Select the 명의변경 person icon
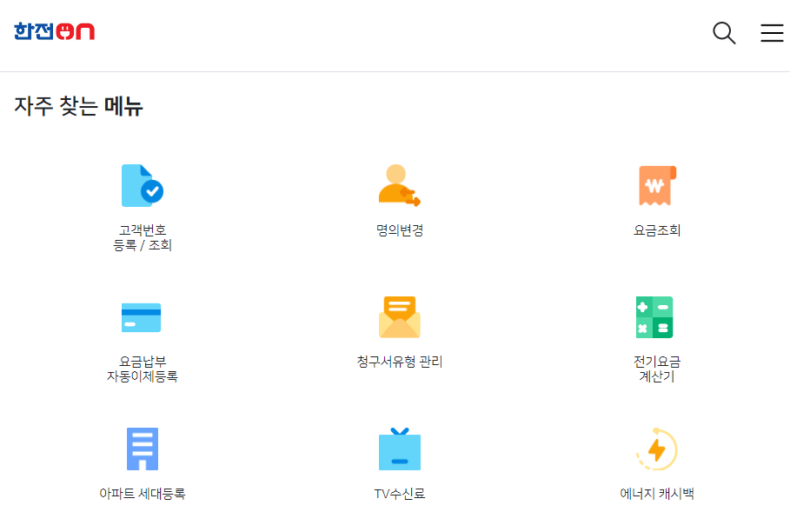Viewport: 790px width, 532px height. [400, 185]
